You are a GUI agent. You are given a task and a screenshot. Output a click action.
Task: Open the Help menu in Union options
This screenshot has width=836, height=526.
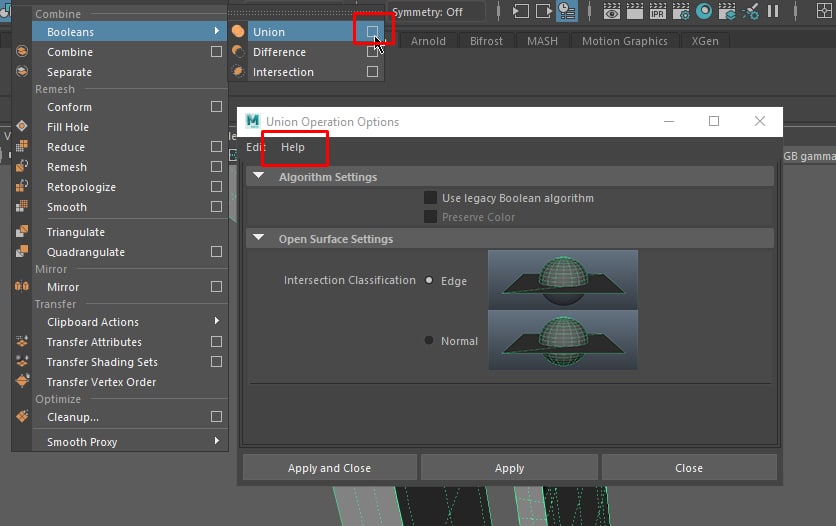(x=293, y=147)
